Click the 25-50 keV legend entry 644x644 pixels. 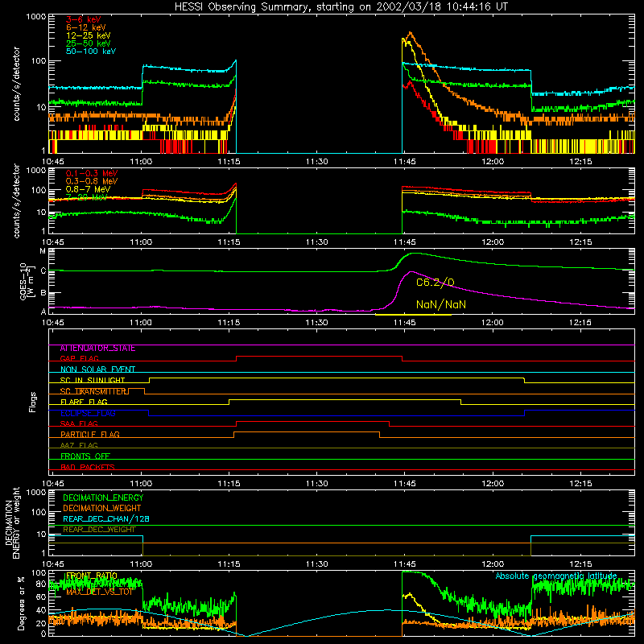[88, 43]
